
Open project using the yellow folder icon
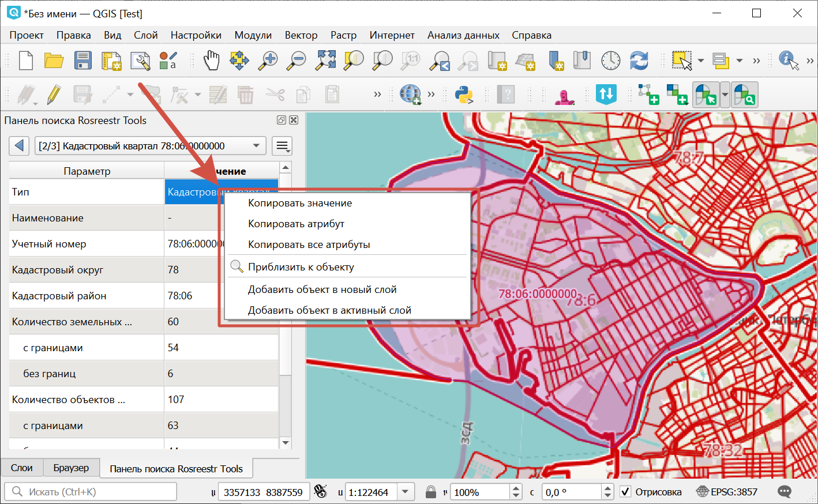(54, 60)
